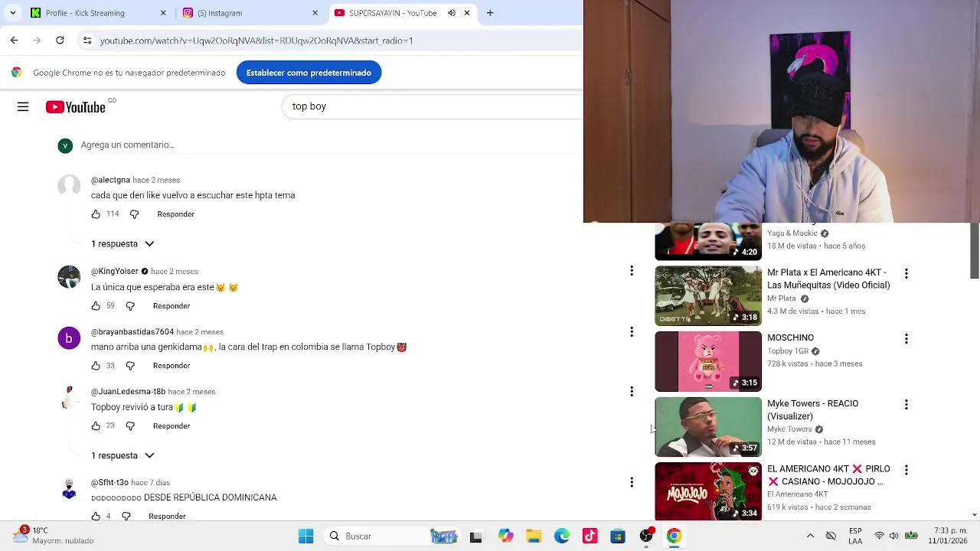980x551 pixels.
Task: Open options menu for Myke Towers REACIO video
Action: [x=906, y=405]
